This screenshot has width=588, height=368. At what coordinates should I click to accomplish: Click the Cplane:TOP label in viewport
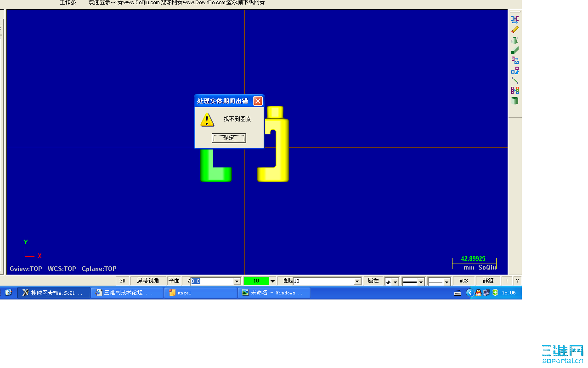(x=99, y=269)
